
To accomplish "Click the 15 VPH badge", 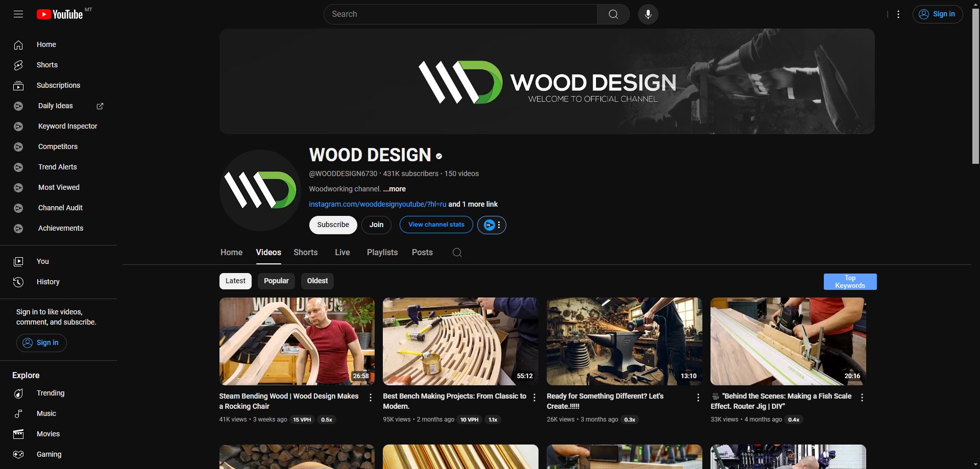I will click(302, 420).
